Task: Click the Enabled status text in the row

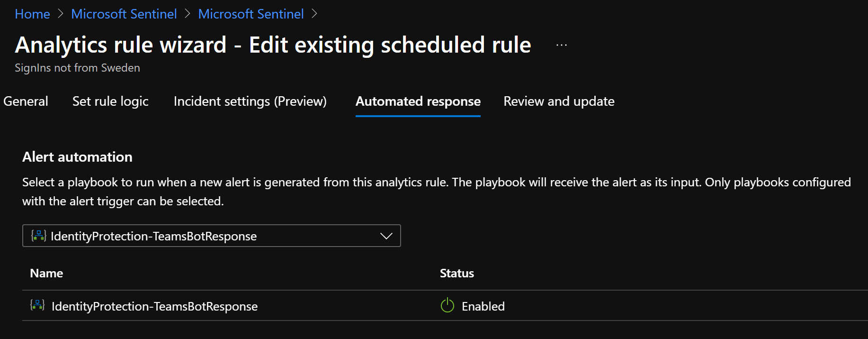Action: click(x=483, y=306)
